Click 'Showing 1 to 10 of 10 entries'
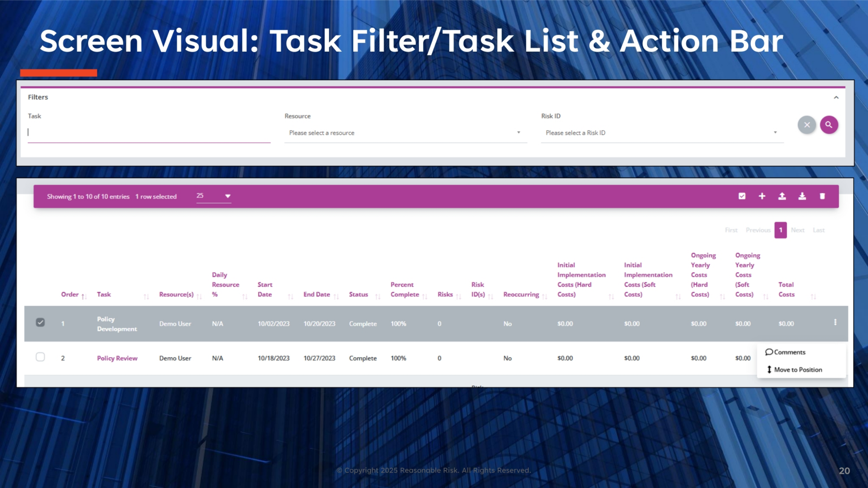The image size is (868, 488). pos(88,197)
